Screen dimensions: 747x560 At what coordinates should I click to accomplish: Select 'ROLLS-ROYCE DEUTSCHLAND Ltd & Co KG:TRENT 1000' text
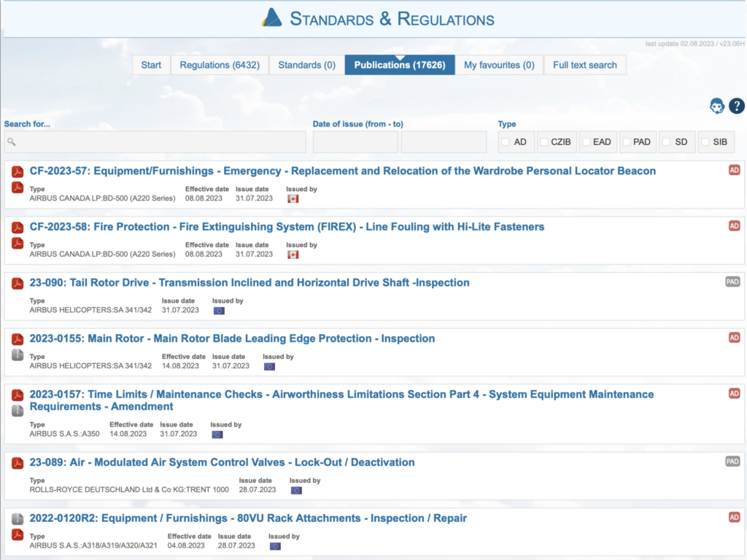pos(129,489)
